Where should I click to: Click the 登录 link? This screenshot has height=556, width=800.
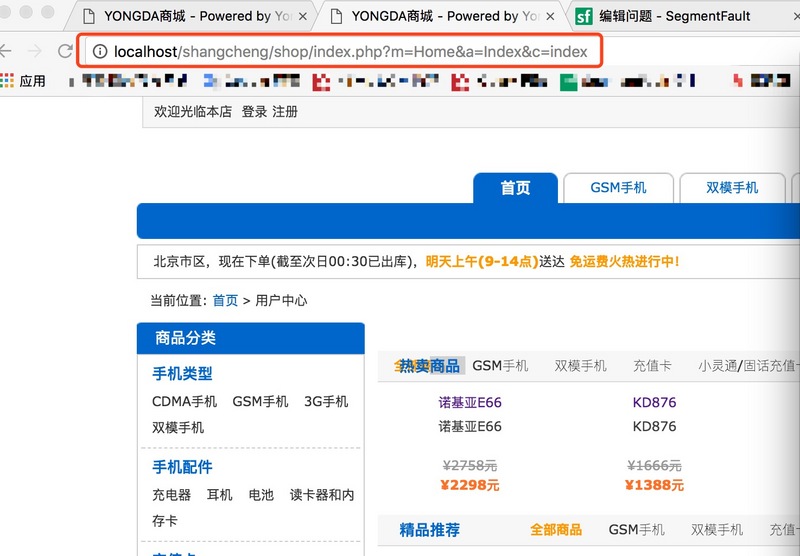point(254,112)
